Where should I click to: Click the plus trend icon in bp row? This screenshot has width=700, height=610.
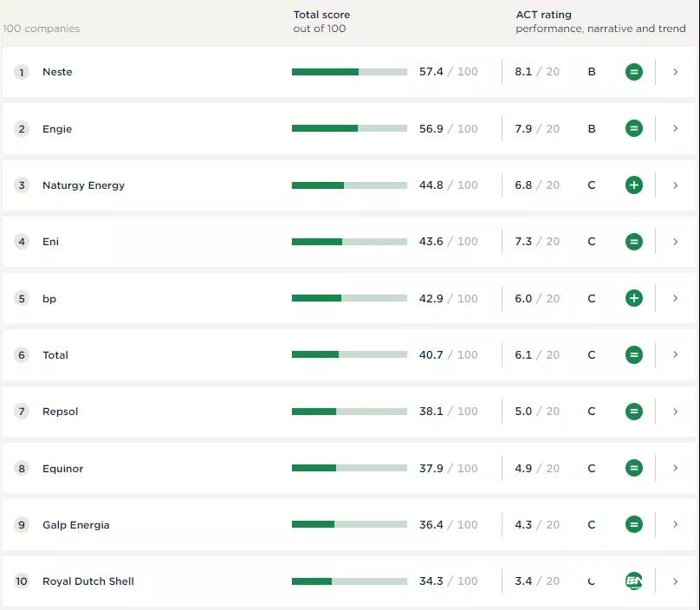tap(634, 298)
